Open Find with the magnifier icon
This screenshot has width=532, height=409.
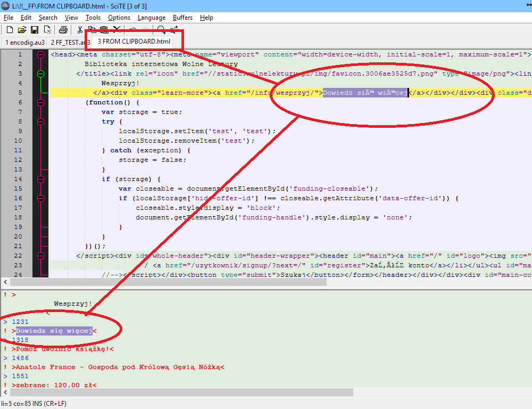[x=161, y=30]
